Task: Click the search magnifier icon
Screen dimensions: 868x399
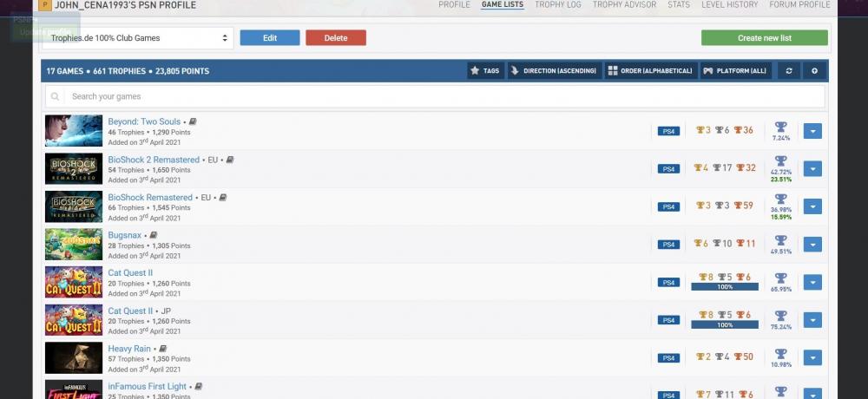Action: (x=56, y=96)
